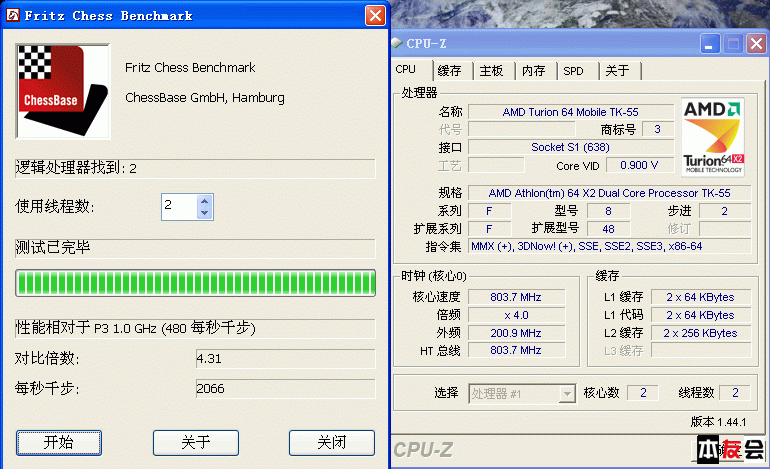Increase thread count with the up arrow

[x=205, y=201]
